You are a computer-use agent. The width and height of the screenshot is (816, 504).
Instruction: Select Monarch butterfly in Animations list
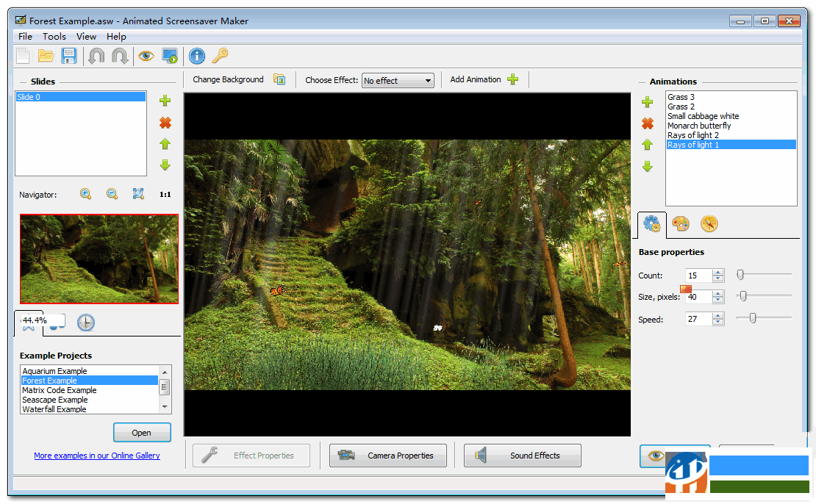699,126
